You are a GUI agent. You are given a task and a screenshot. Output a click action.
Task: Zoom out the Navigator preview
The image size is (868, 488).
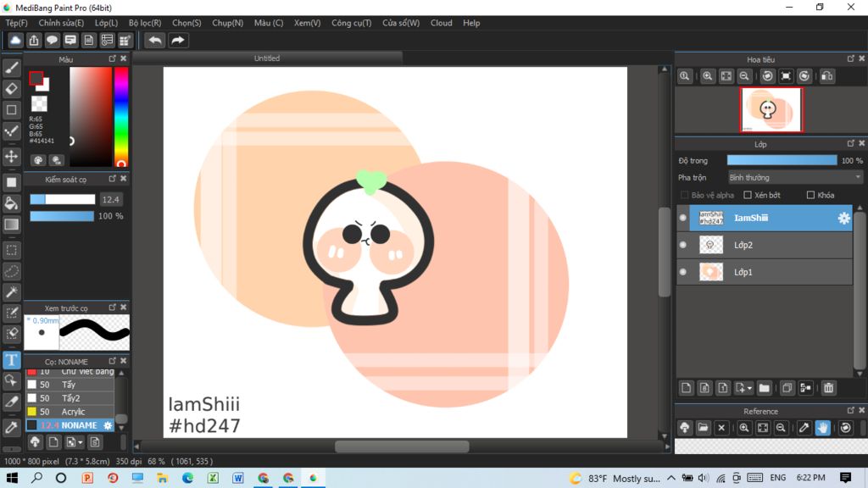point(744,76)
